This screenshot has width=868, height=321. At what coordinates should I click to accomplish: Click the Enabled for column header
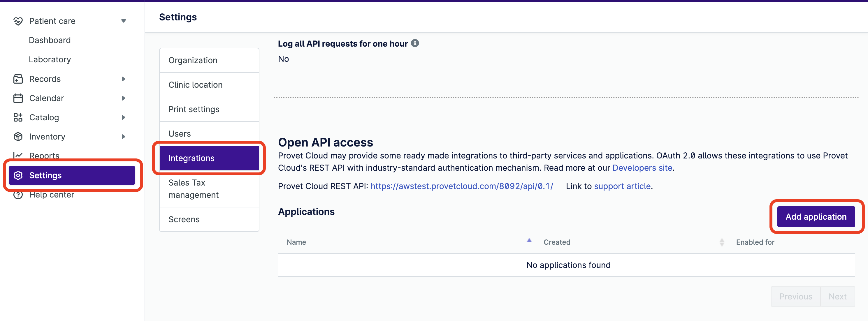[755, 242]
